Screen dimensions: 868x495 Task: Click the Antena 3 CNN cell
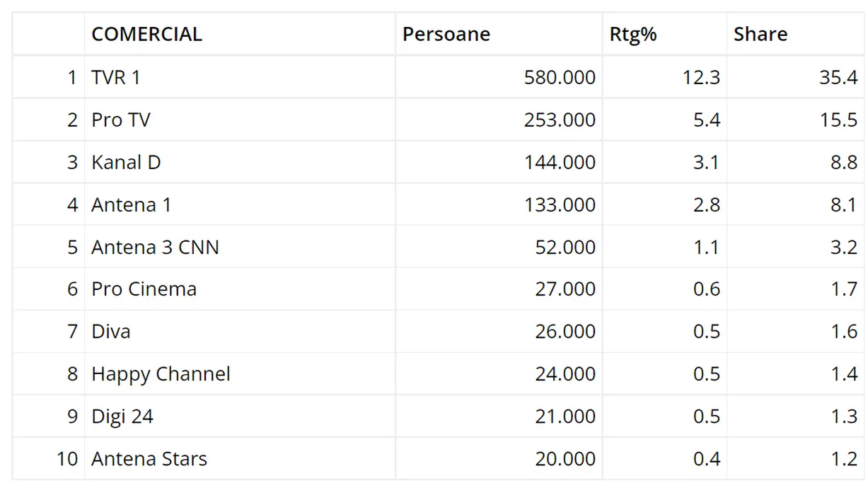click(x=155, y=247)
